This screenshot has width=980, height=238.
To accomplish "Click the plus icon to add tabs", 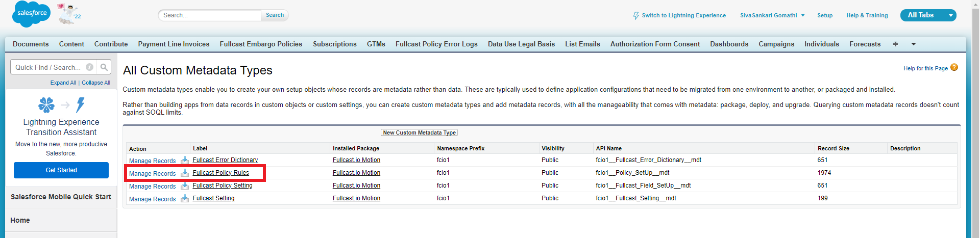I will [895, 44].
